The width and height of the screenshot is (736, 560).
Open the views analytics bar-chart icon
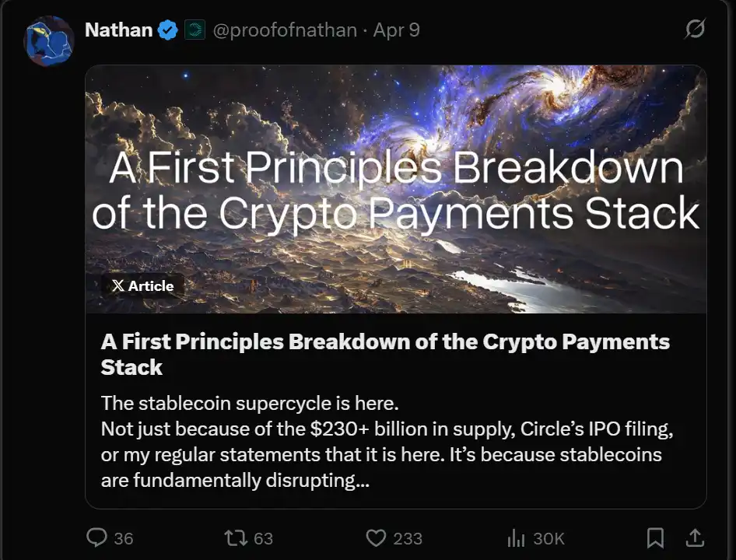click(516, 537)
